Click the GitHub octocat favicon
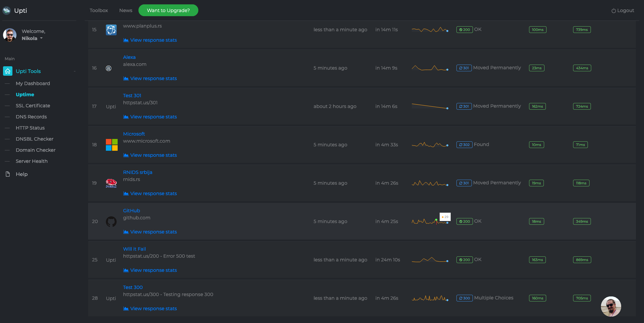The height and width of the screenshot is (323, 644). [x=111, y=221]
